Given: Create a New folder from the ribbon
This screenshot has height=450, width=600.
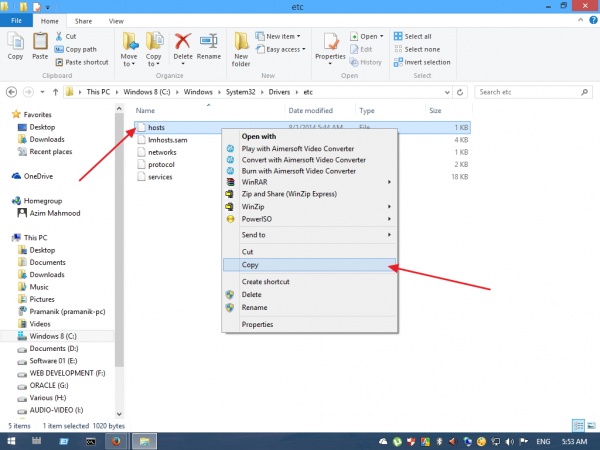Looking at the screenshot, I should 241,49.
